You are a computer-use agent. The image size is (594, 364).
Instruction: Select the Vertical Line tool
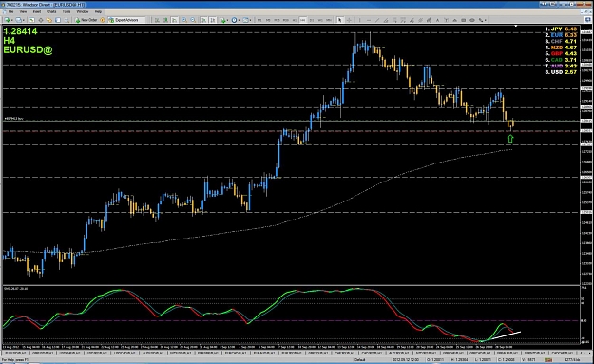(360, 20)
